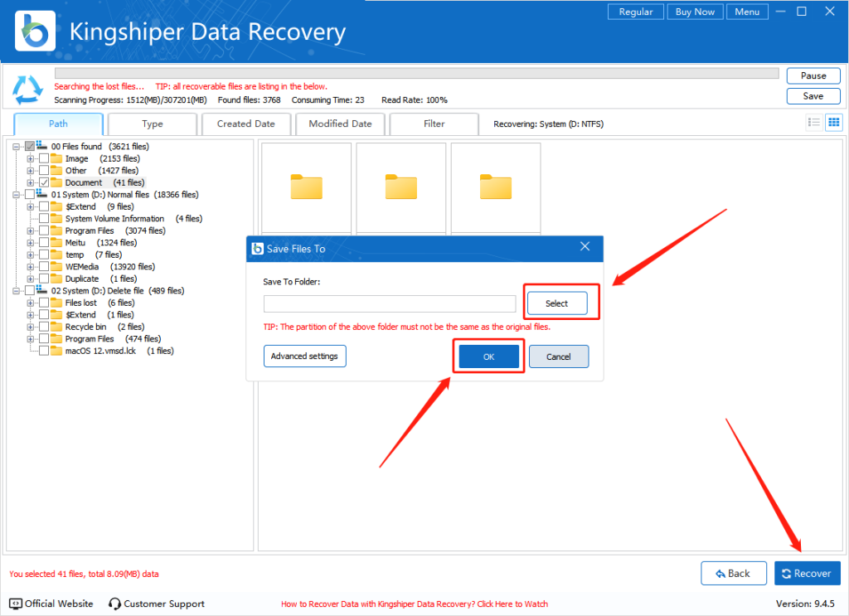Check the Other folder checkbox
Screen dimensions: 849x616
point(44,171)
